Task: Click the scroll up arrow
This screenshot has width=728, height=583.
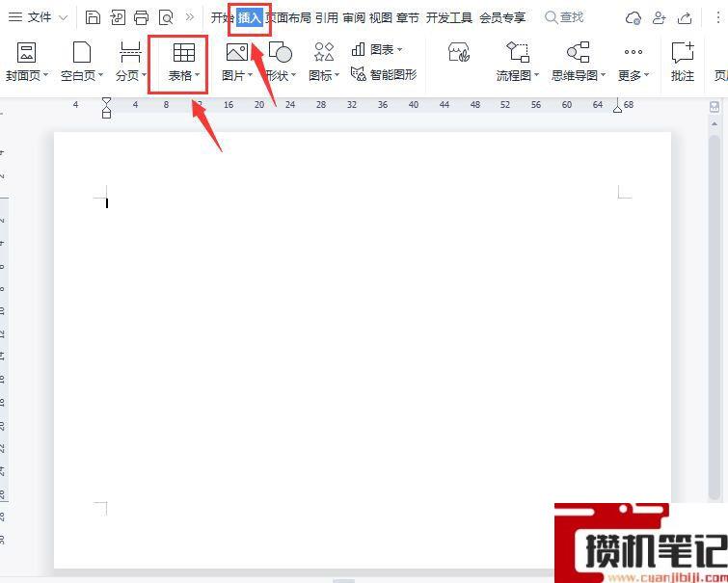Action: click(x=715, y=124)
